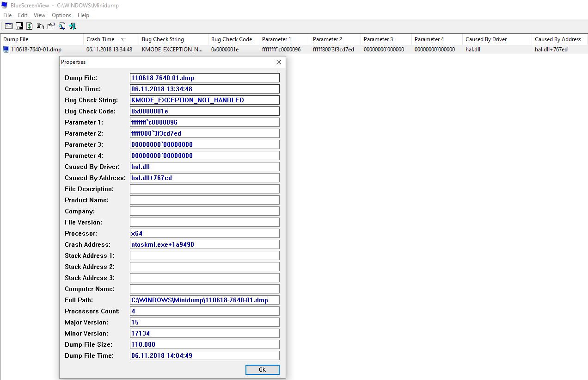This screenshot has height=380, width=588.
Task: Open the Edit menu
Action: tap(23, 15)
